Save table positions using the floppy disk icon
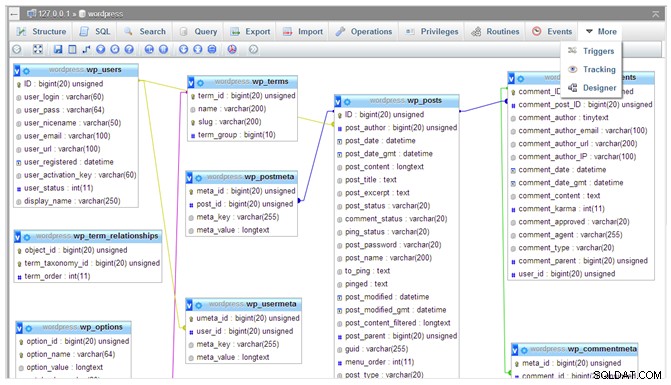This screenshot has height=385, width=671. 58,49
